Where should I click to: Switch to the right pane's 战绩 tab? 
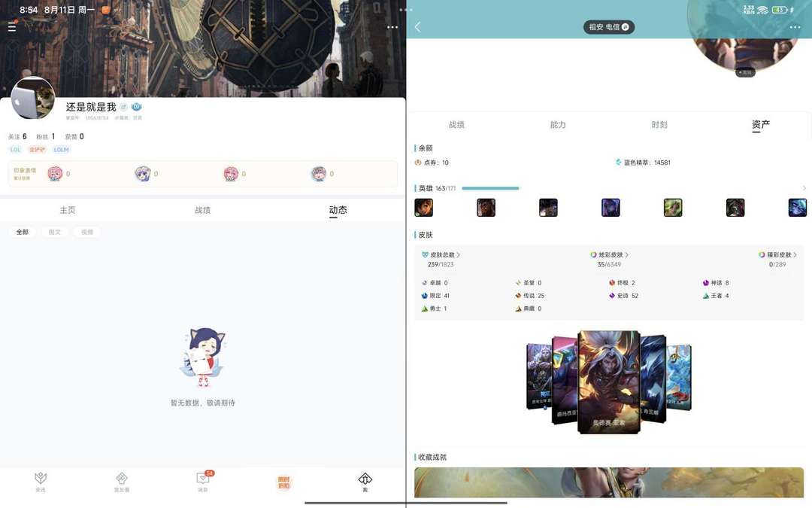click(x=456, y=124)
